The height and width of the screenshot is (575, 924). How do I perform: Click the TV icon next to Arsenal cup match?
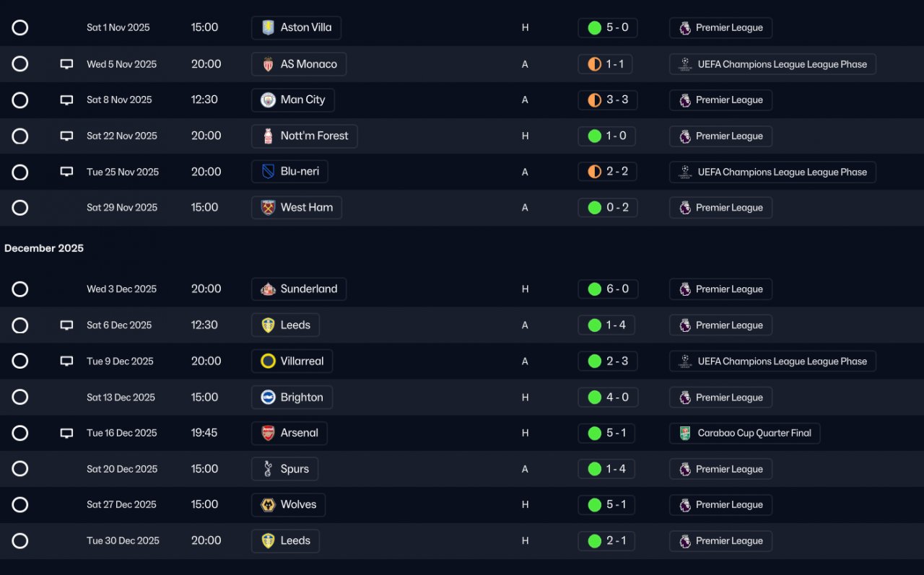pos(66,434)
